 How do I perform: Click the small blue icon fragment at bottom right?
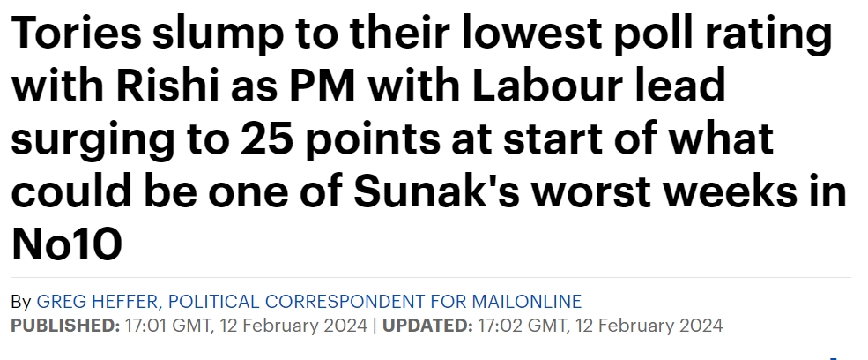834,357
